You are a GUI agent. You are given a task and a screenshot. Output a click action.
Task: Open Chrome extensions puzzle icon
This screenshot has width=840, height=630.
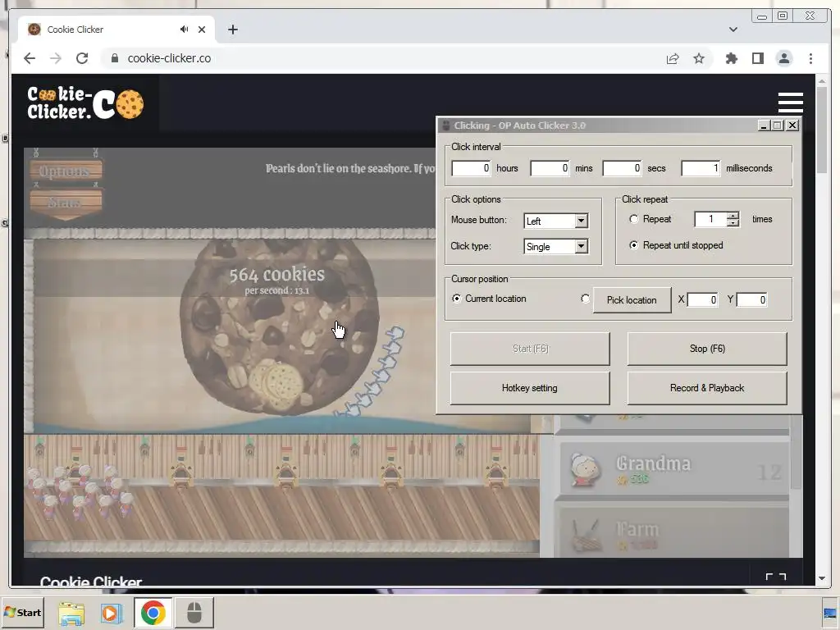click(x=731, y=58)
